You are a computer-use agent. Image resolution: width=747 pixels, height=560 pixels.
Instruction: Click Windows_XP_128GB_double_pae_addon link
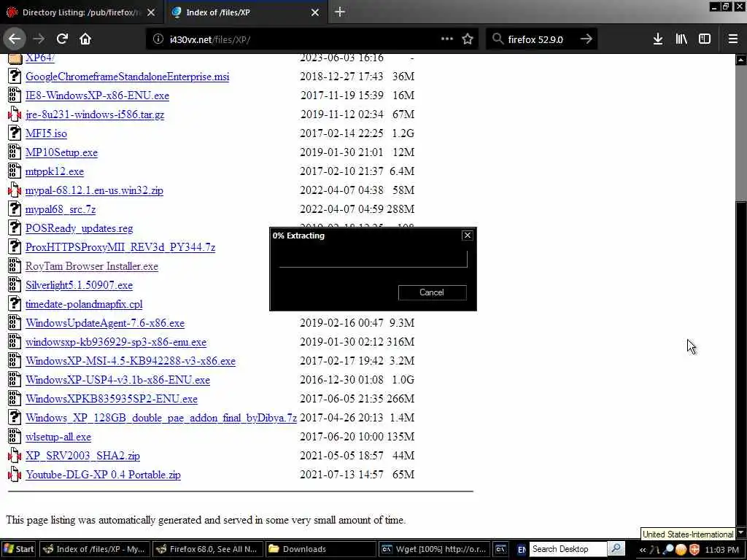[x=161, y=418]
